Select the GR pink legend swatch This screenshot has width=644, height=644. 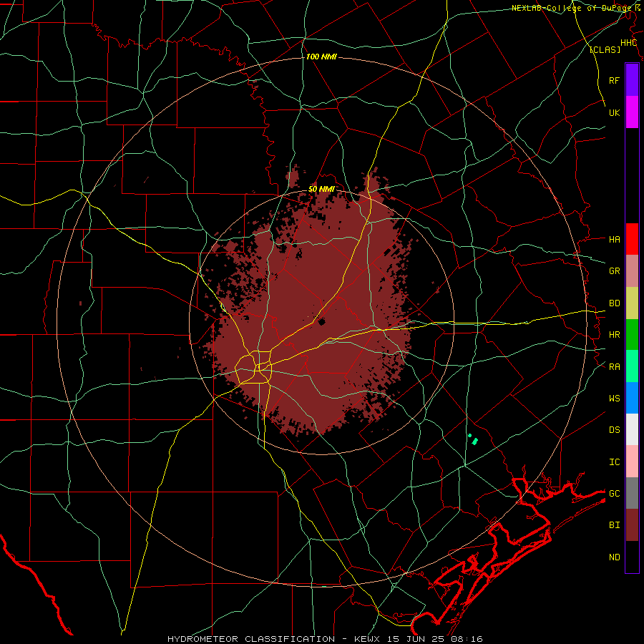coord(632,271)
